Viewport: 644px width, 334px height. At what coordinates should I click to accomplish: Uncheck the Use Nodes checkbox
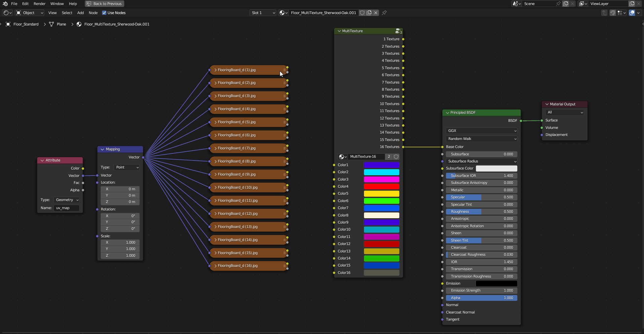point(104,13)
